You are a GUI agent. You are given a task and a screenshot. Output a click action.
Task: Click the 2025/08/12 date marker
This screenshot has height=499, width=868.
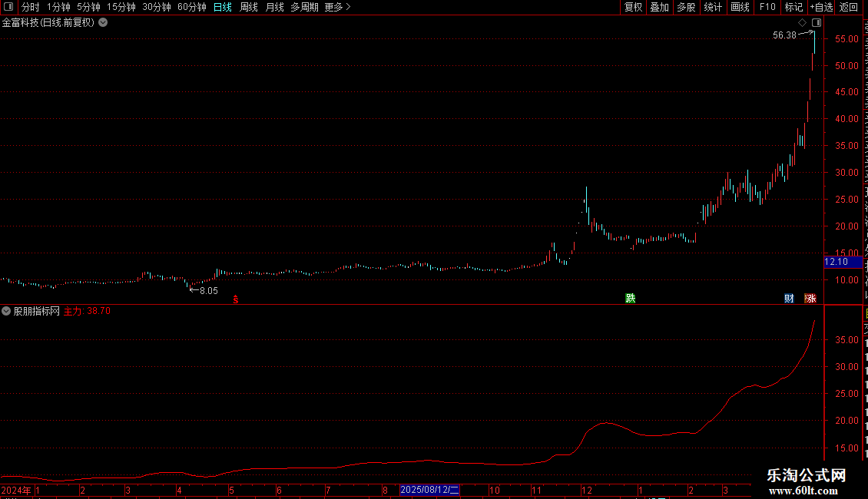pos(429,490)
